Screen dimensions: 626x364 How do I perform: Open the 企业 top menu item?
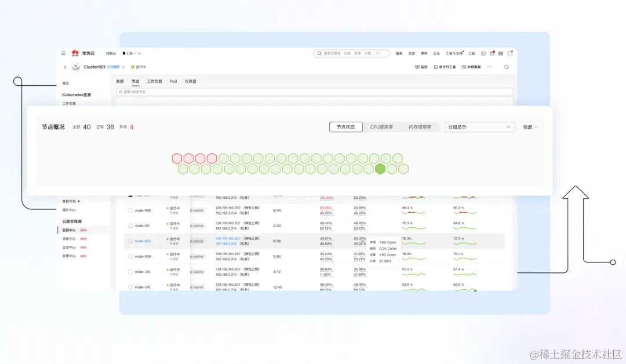(436, 53)
